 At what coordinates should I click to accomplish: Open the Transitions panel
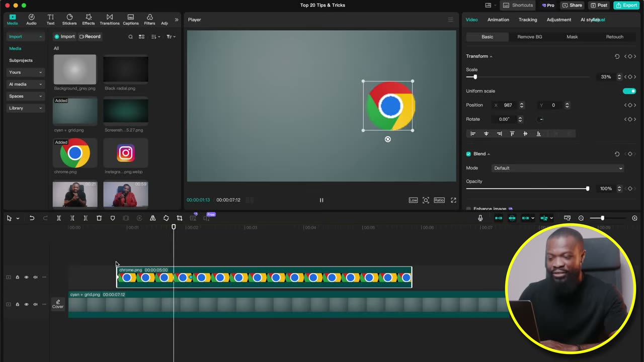click(x=110, y=20)
